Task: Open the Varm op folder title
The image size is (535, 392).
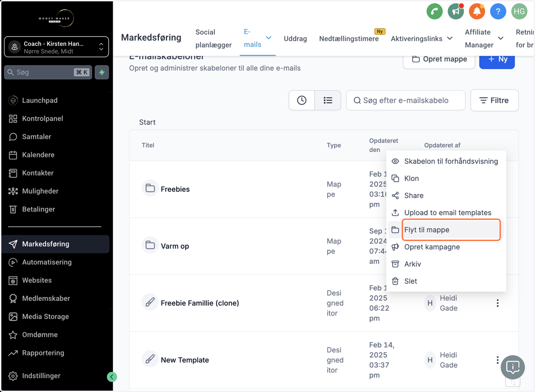Action: (x=175, y=246)
